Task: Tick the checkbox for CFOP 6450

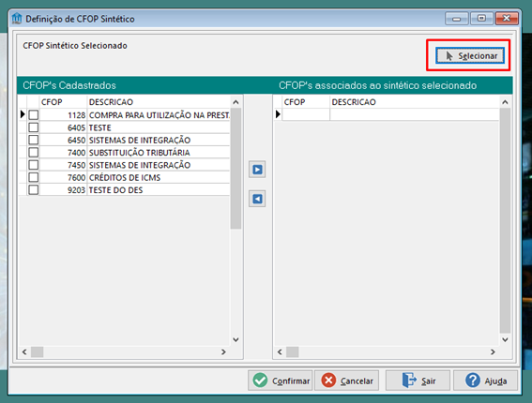Action: [34, 140]
